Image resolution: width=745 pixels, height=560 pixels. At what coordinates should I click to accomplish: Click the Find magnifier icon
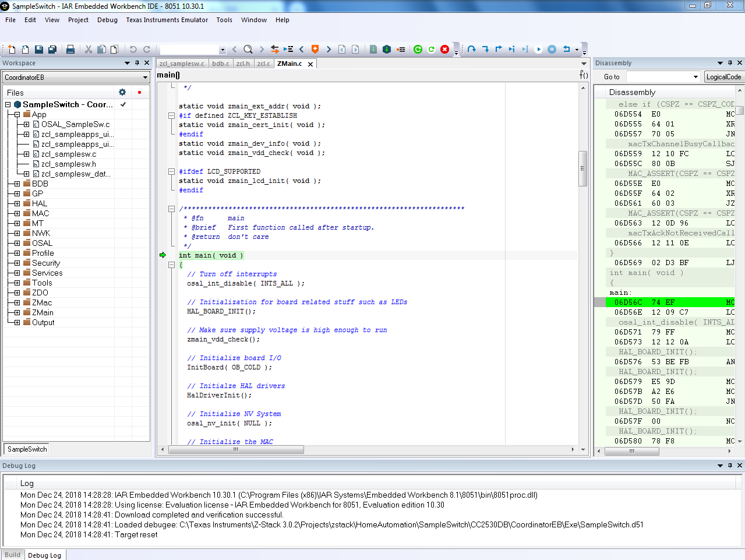pyautogui.click(x=248, y=50)
